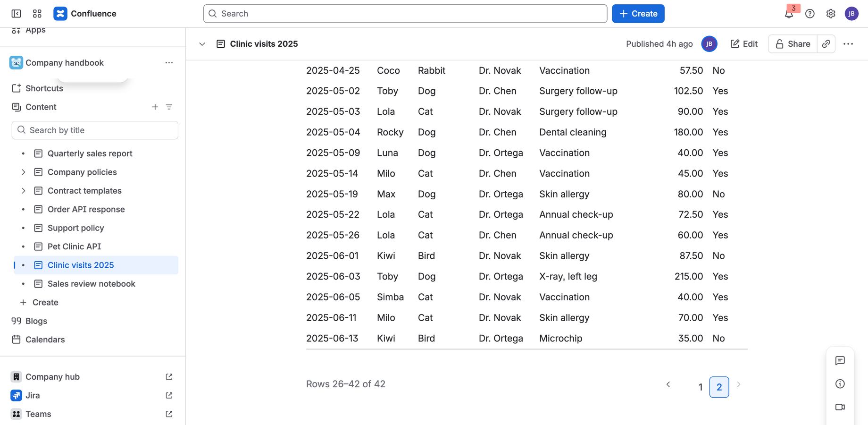Image resolution: width=868 pixels, height=425 pixels.
Task: Share this page
Action: [793, 44]
